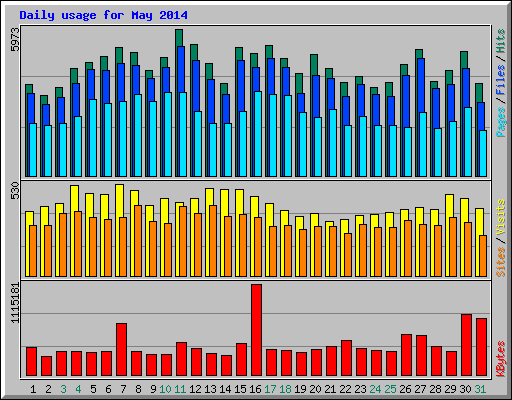Click the 'Pages' legend label

pos(500,122)
